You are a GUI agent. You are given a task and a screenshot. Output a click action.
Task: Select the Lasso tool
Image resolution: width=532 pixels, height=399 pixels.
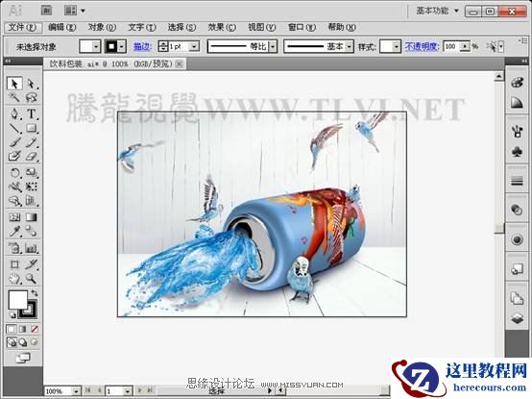(x=31, y=98)
